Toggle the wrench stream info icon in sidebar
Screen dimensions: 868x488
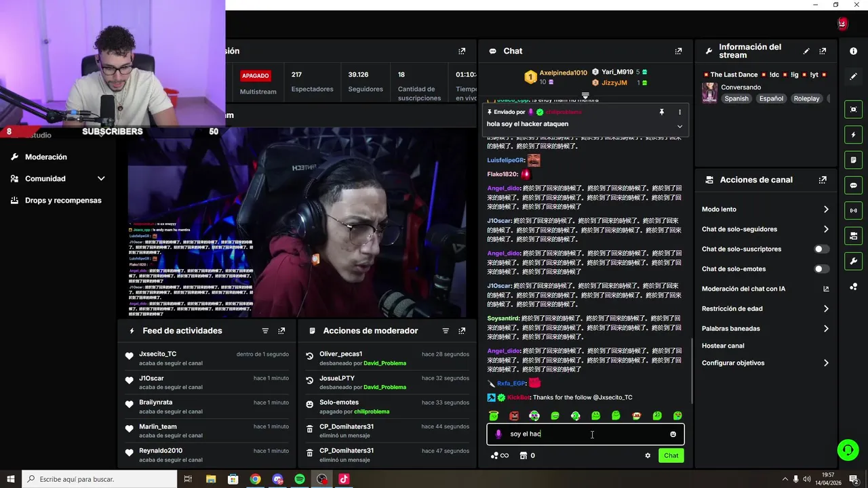(x=853, y=261)
